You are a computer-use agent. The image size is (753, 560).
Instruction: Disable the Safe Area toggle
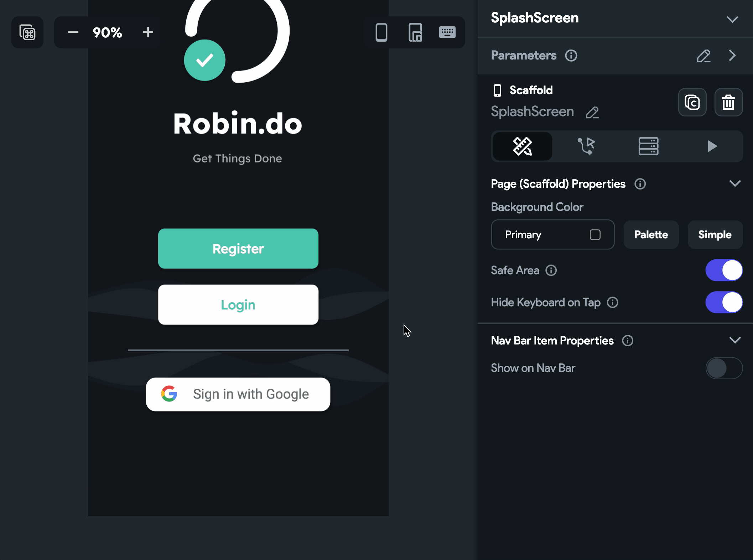723,270
